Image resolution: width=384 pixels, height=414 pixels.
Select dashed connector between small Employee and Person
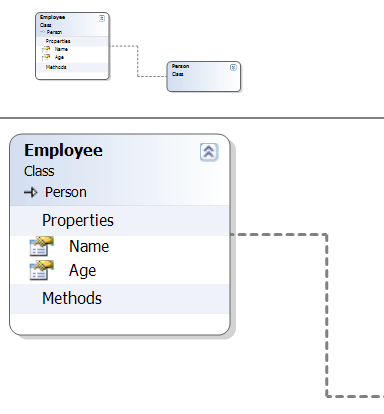tap(137, 61)
